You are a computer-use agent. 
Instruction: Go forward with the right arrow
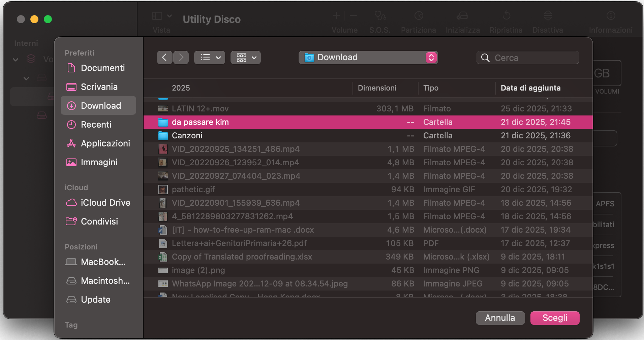[181, 58]
